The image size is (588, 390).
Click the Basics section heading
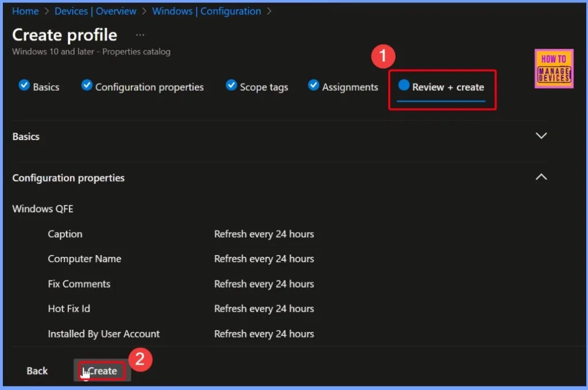coord(26,137)
